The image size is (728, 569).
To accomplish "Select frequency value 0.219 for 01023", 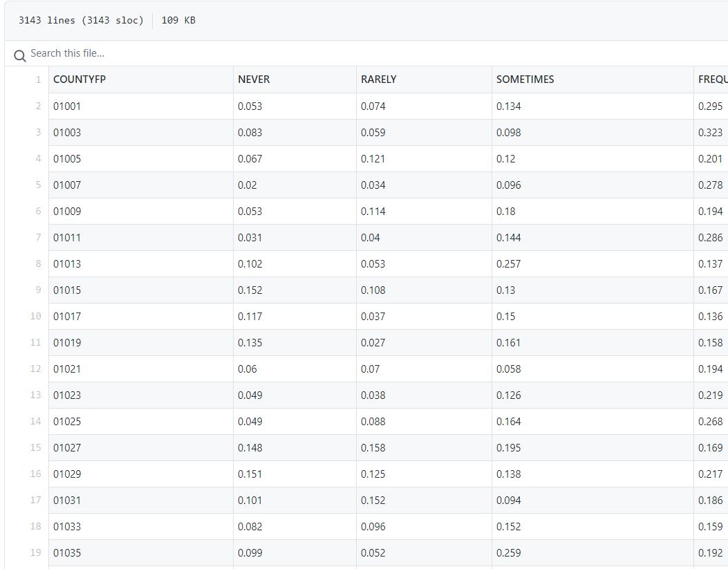I will pos(711,395).
